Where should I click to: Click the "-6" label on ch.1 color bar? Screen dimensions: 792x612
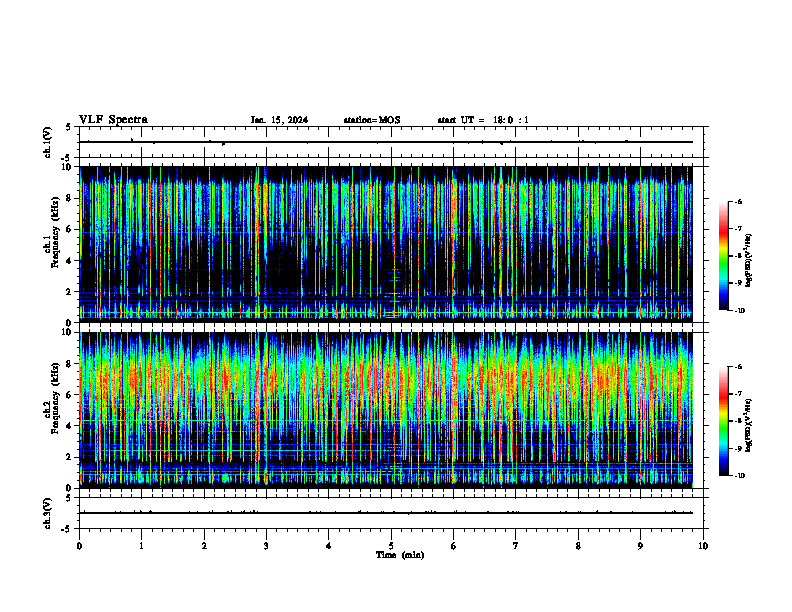click(738, 201)
